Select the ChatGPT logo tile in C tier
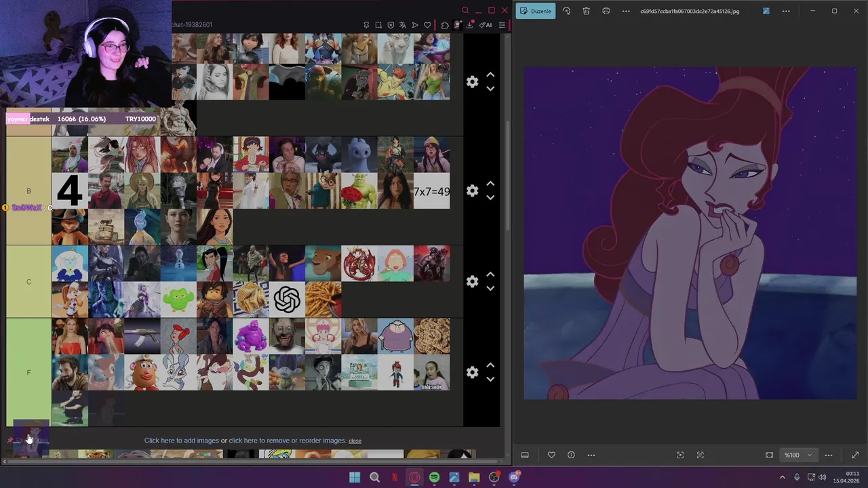This screenshot has height=488, width=868. click(287, 300)
